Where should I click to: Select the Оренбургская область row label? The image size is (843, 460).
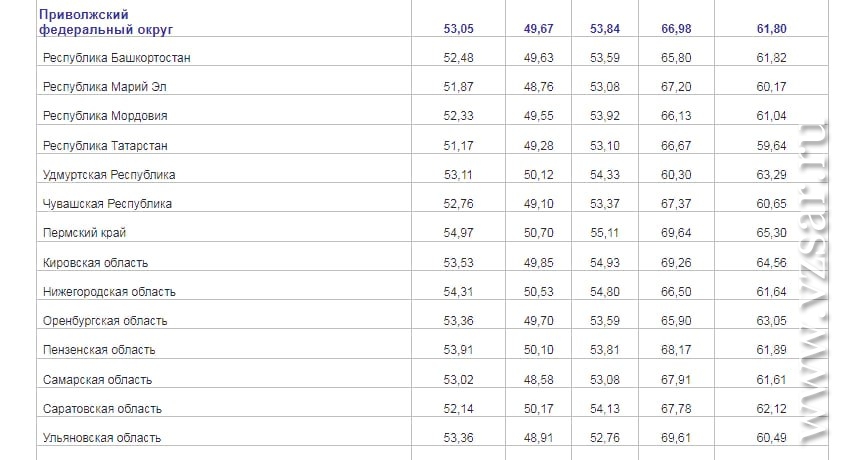[x=105, y=321]
